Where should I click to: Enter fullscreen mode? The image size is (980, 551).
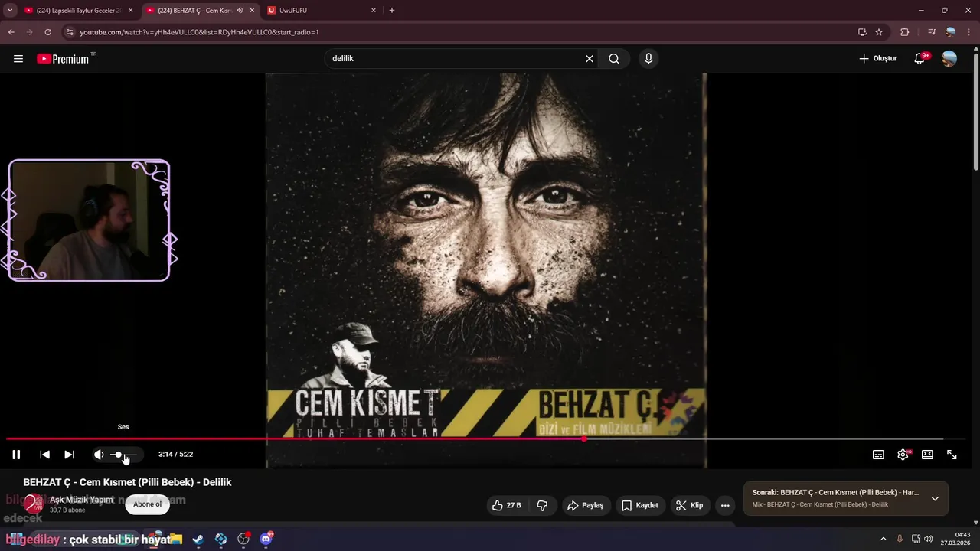pos(952,455)
